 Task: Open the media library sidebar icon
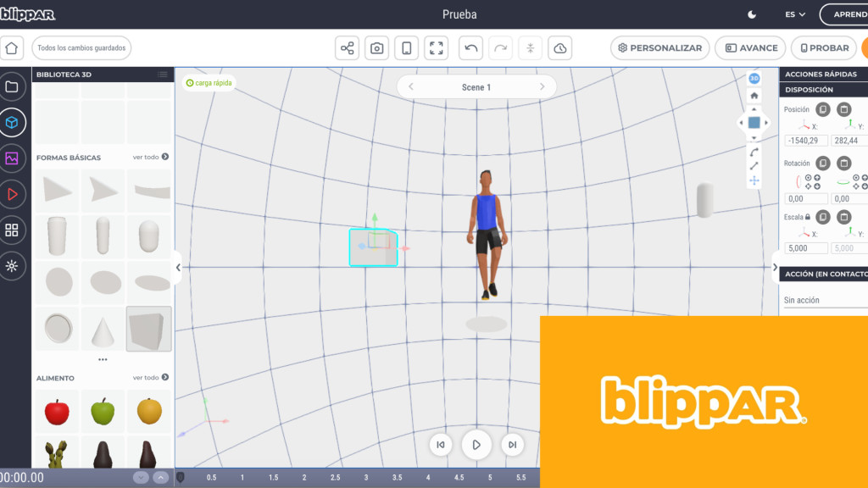[x=13, y=158]
